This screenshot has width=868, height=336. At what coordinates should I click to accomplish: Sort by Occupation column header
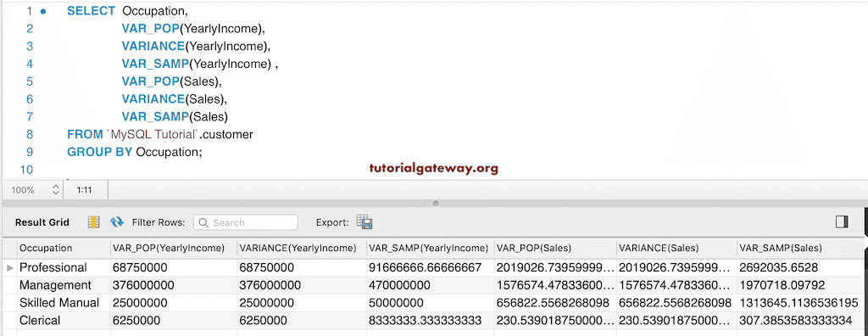click(64, 248)
